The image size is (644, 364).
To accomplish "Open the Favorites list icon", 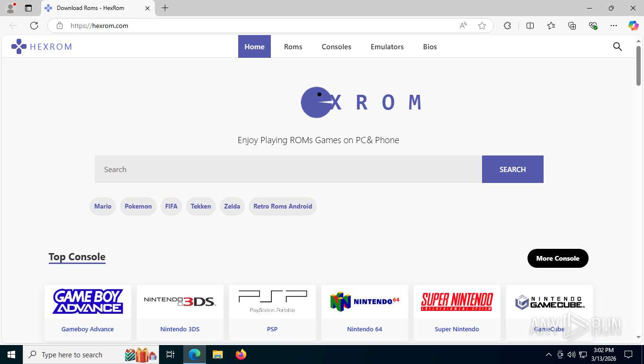I will coord(551,26).
